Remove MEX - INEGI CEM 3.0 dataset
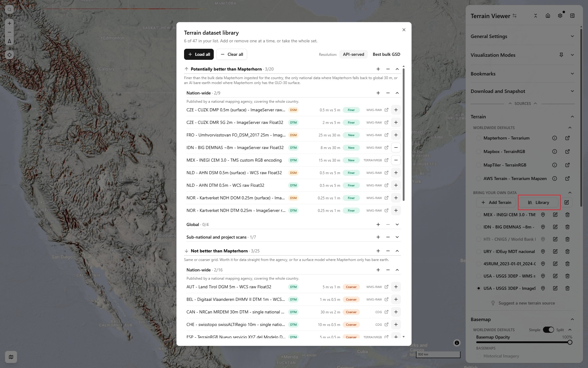Image resolution: width=588 pixels, height=368 pixels. pyautogui.click(x=396, y=160)
